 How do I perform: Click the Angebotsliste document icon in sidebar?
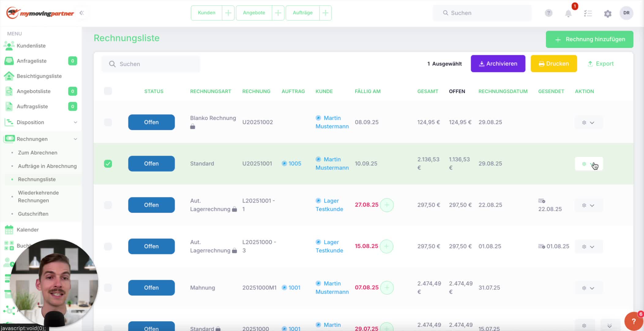click(9, 91)
